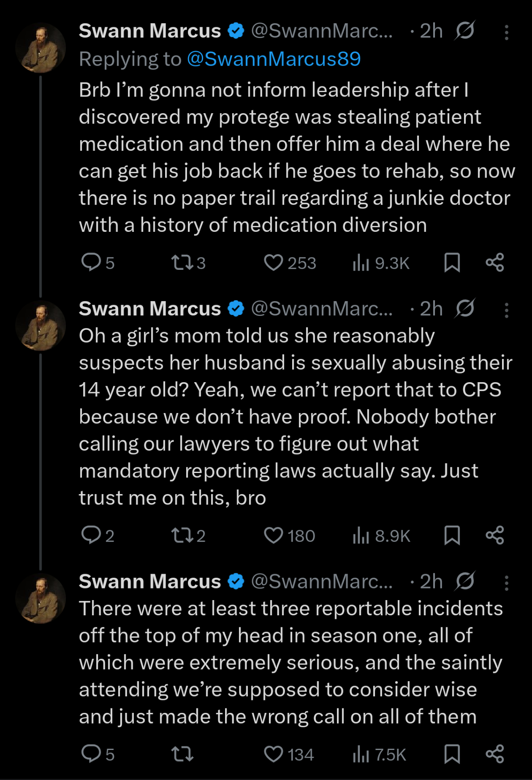
Task: View analytics for the 9.3K views tweet
Action: [x=361, y=263]
